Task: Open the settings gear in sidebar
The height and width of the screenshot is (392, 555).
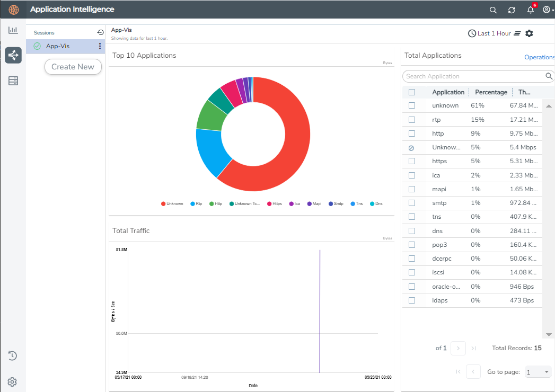Action: [12, 382]
